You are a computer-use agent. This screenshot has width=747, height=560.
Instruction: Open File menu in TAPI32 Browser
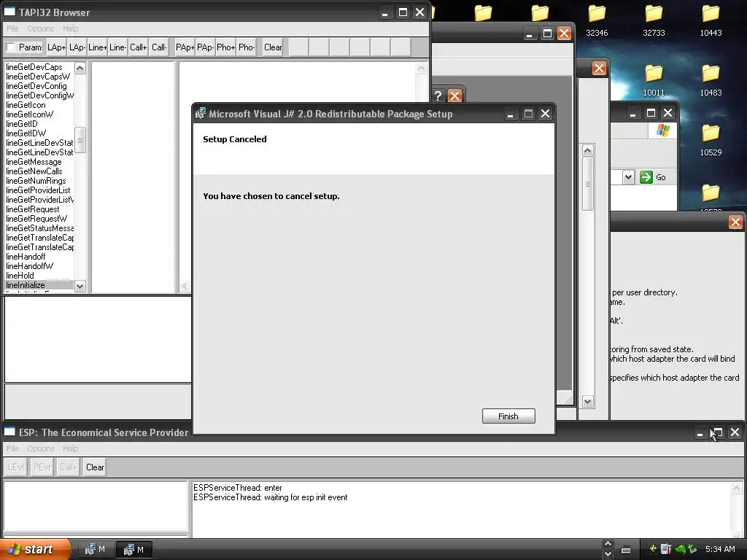(x=12, y=28)
